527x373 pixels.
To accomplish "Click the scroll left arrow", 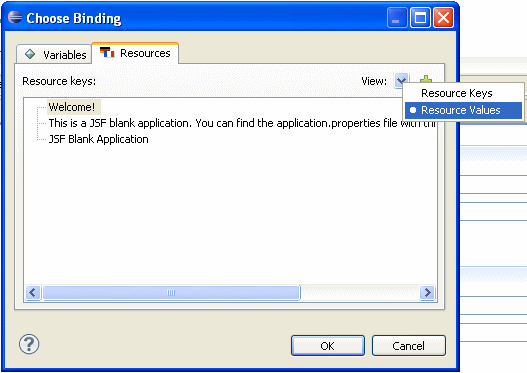I will [x=33, y=292].
